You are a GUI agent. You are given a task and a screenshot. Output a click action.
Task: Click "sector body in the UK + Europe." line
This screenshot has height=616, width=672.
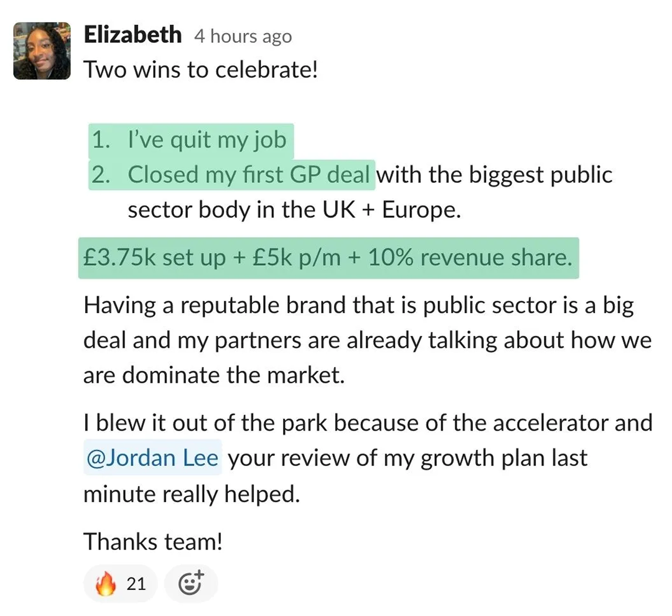(x=294, y=210)
